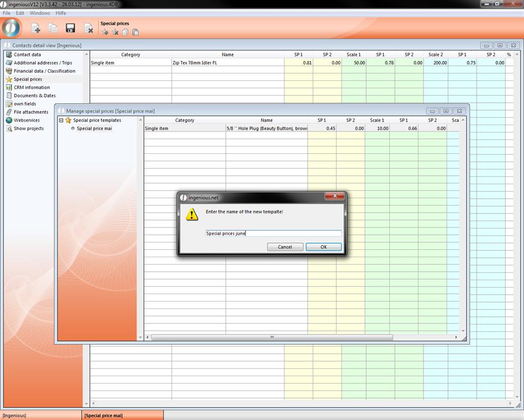Open the Webservices sidebar entry
Image resolution: width=524 pixels, height=420 pixels.
click(26, 120)
